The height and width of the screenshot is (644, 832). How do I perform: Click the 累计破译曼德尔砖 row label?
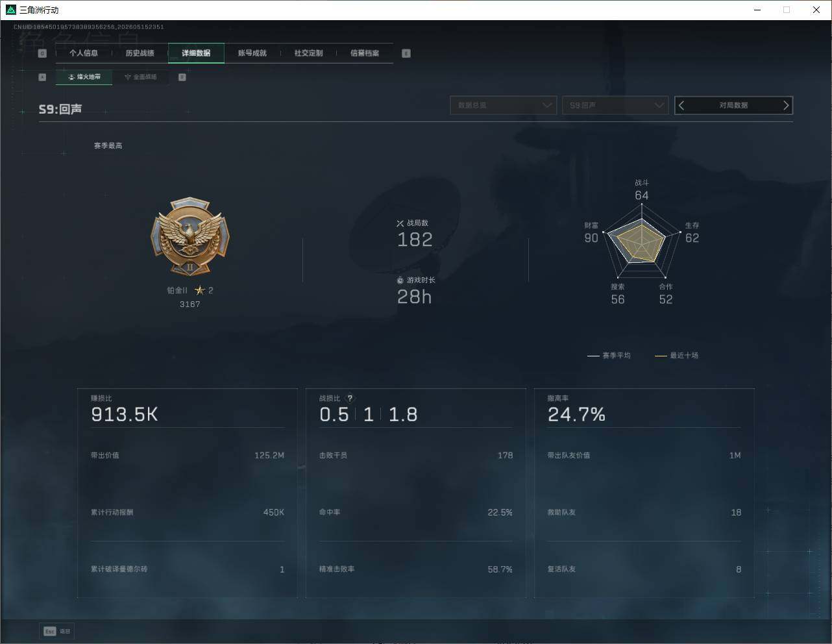[119, 569]
